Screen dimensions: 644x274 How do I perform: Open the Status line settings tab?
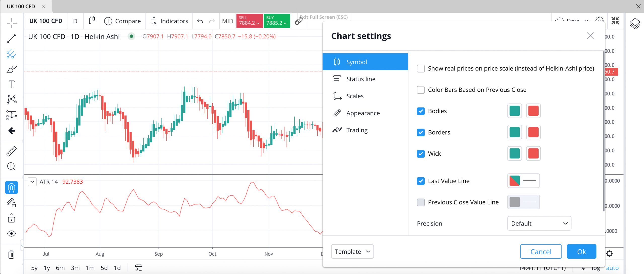365,79
